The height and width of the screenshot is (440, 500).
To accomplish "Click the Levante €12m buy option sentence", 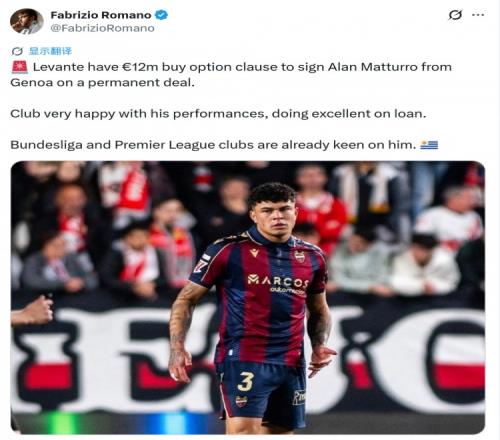I will click(231, 75).
